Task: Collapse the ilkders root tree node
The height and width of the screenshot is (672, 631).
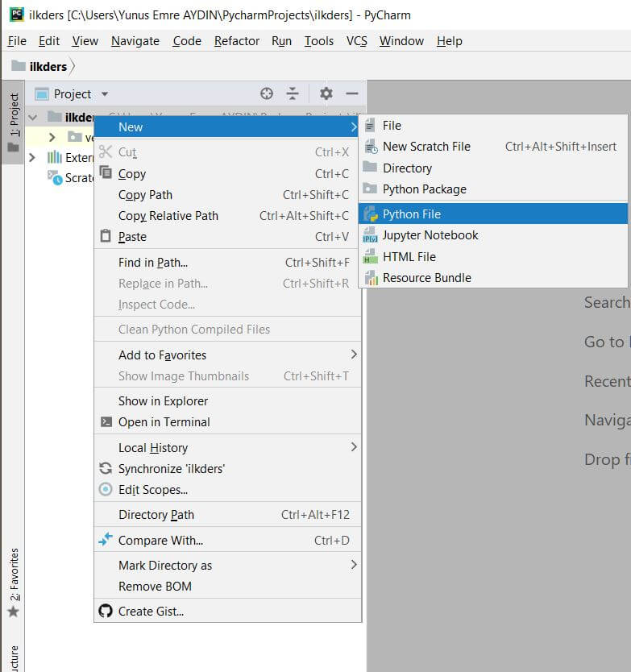Action: tap(33, 117)
